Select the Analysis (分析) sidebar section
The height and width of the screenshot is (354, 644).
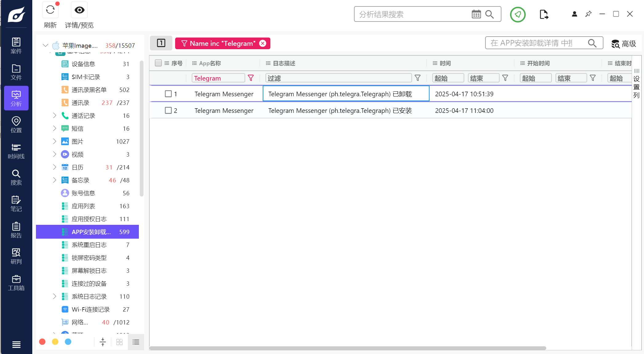tap(16, 98)
